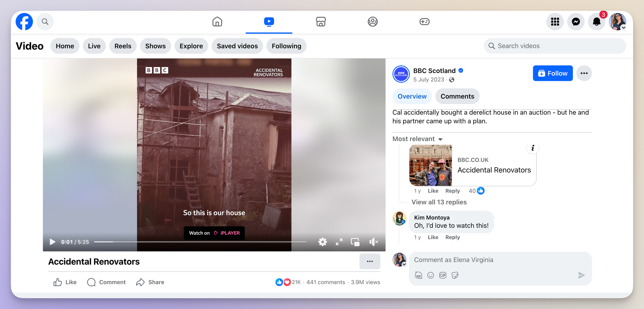The width and height of the screenshot is (644, 309).
Task: Reply to Kim Montoya's comment
Action: click(x=452, y=237)
